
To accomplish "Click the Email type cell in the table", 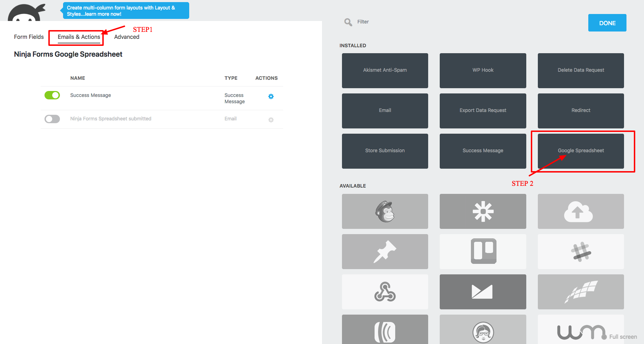I will 231,119.
